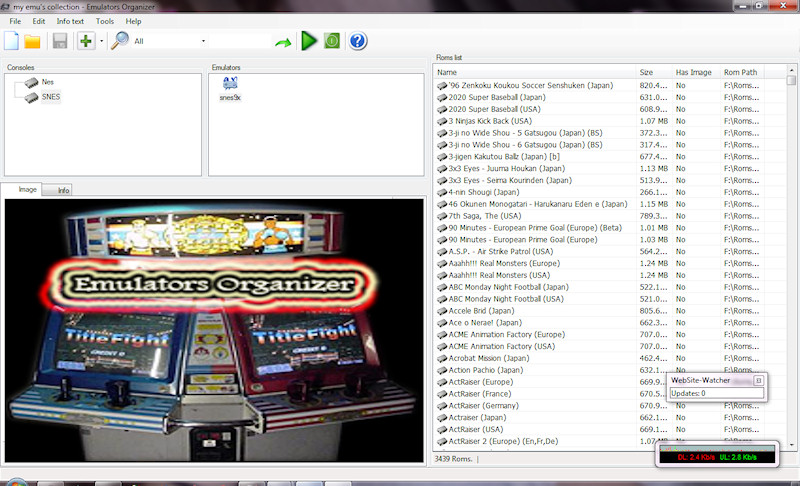Select 3 Ninjas Kick Back (USA)
800x486 pixels.
[490, 121]
